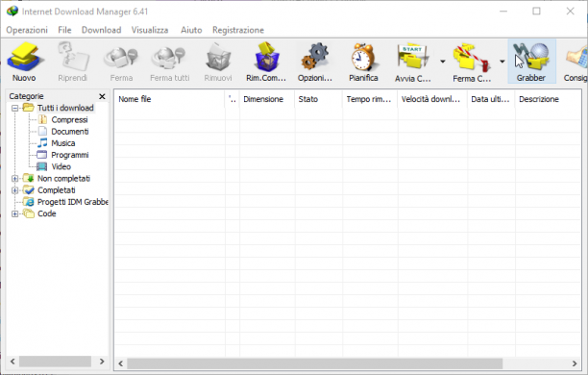The height and width of the screenshot is (375, 588).
Task: Launch the Grabber tool icon
Action: tap(531, 57)
